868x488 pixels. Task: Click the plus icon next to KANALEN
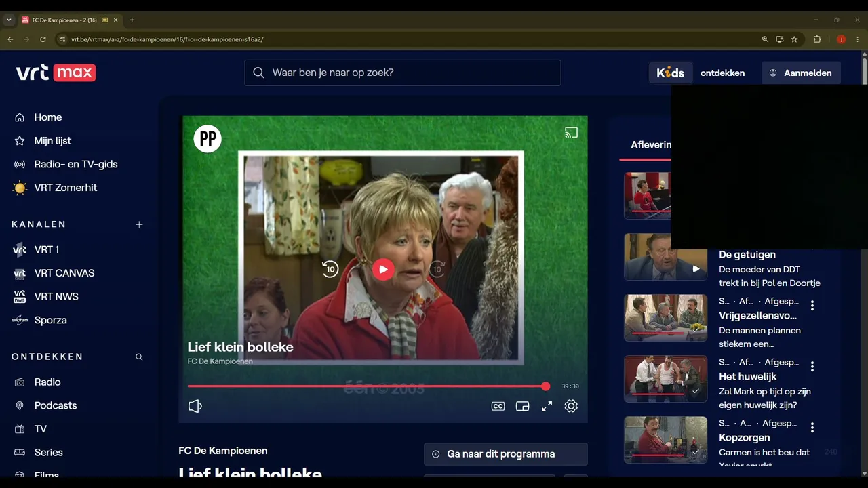click(139, 224)
